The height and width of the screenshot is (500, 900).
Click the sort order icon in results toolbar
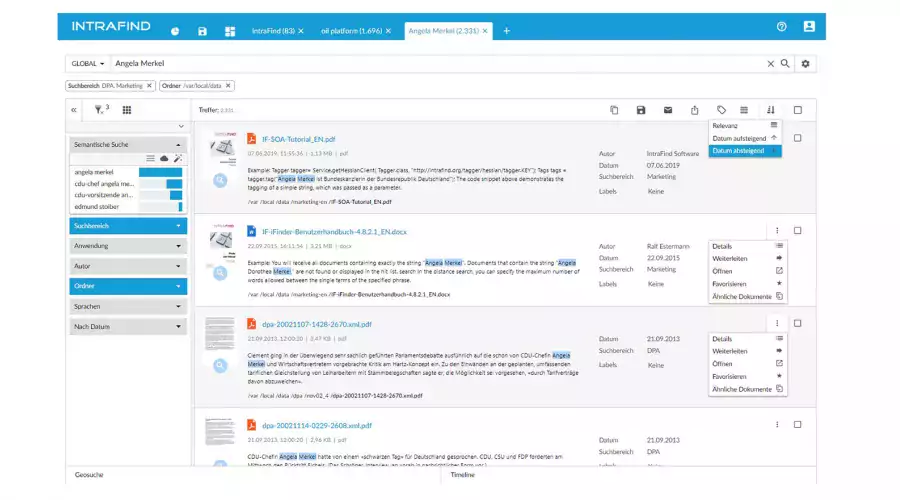771,110
